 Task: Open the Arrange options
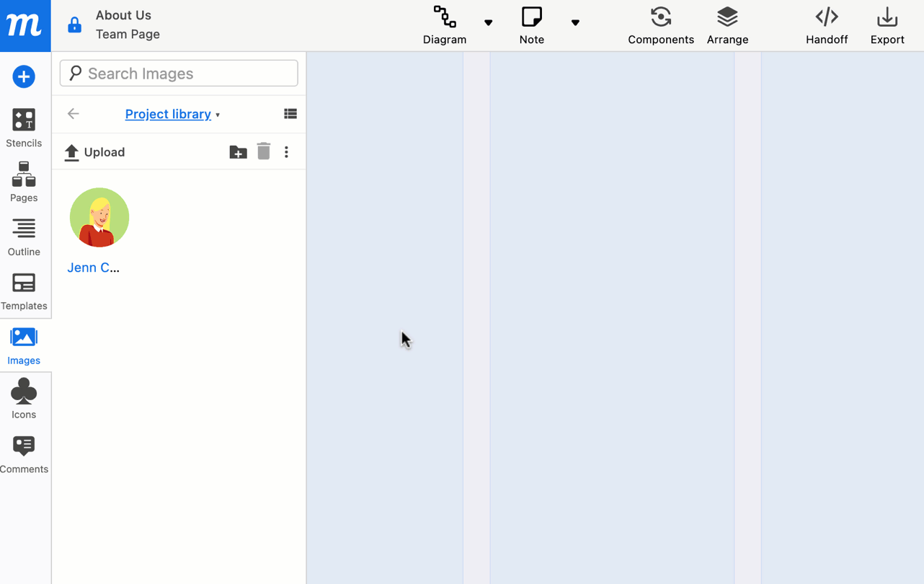(727, 25)
